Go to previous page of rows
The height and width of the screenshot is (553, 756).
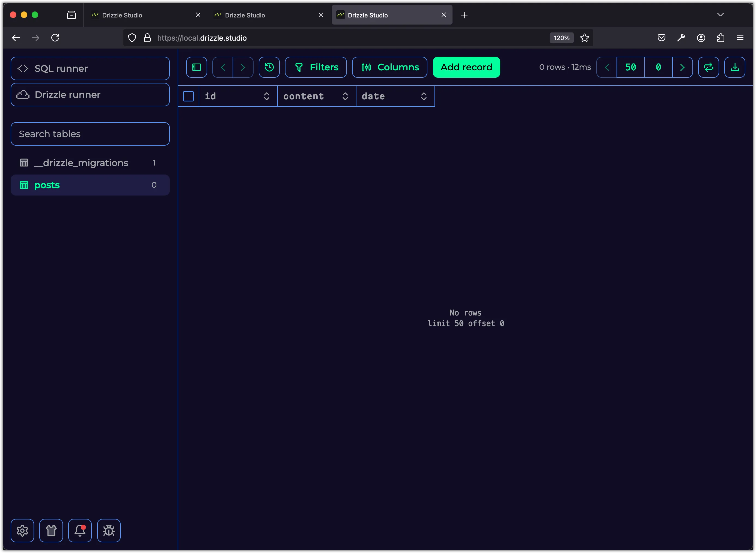click(x=607, y=67)
